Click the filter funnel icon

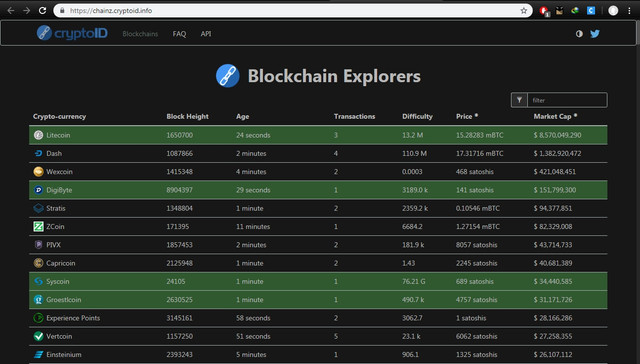pyautogui.click(x=519, y=100)
